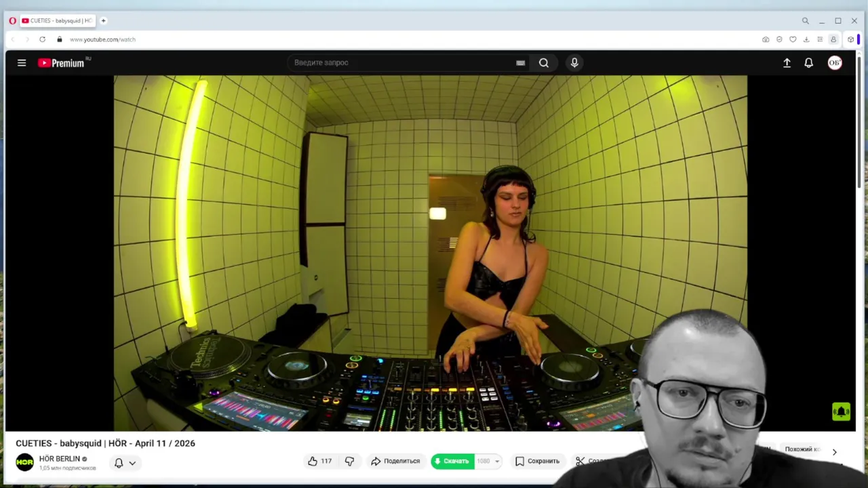Screen dimensions: 868x488
Task: Open the 1080 download quality dropdown
Action: (488, 461)
